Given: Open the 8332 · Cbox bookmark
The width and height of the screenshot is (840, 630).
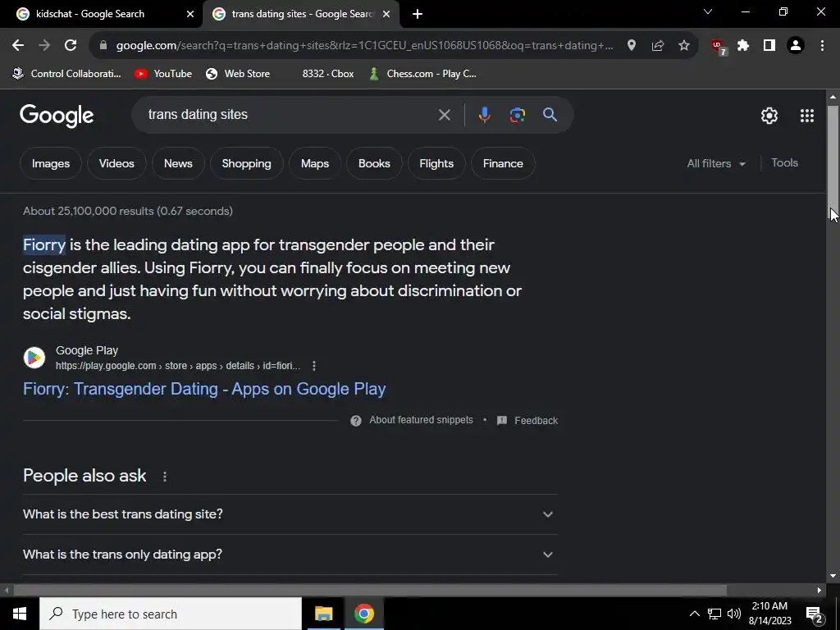Looking at the screenshot, I should tap(328, 74).
